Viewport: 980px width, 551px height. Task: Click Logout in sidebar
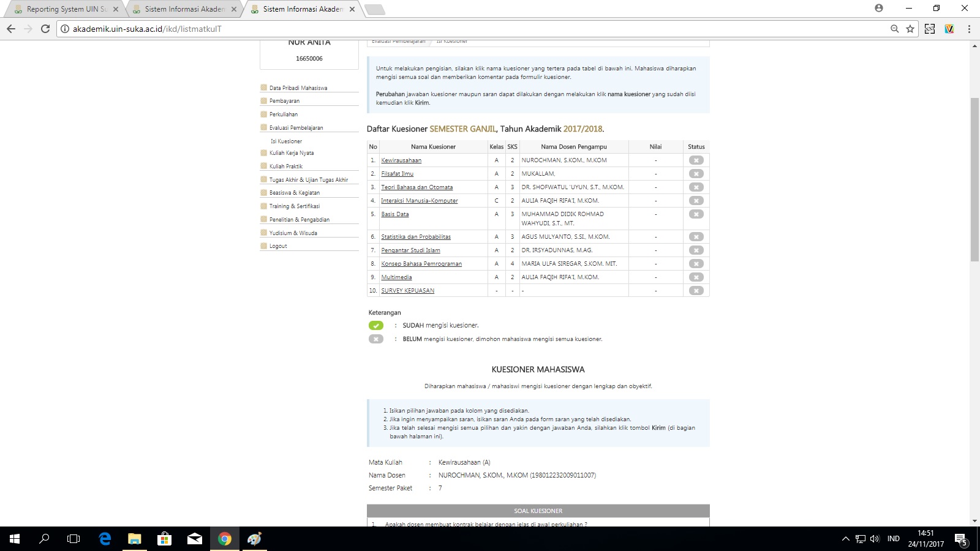tap(278, 246)
